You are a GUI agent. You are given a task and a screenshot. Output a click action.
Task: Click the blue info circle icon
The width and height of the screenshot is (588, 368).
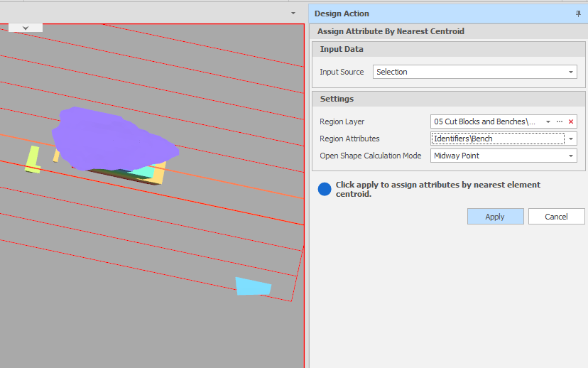click(325, 189)
